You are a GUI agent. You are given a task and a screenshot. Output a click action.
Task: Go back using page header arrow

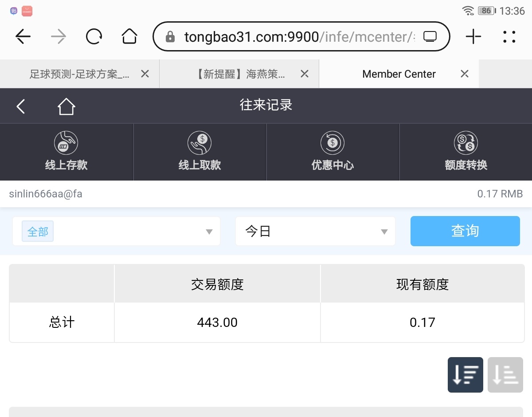(x=21, y=106)
